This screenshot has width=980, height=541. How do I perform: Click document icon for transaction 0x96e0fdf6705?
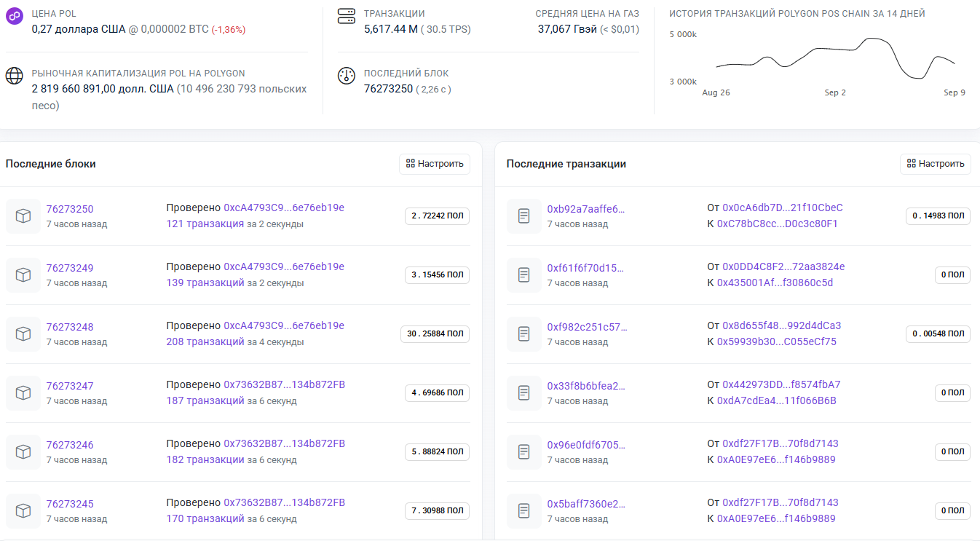[x=524, y=452]
